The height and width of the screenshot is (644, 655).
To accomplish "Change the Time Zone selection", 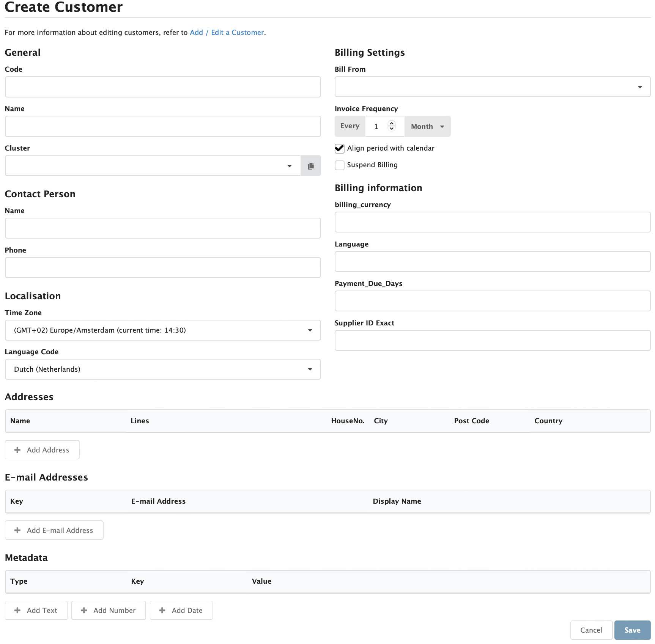I will pos(310,330).
